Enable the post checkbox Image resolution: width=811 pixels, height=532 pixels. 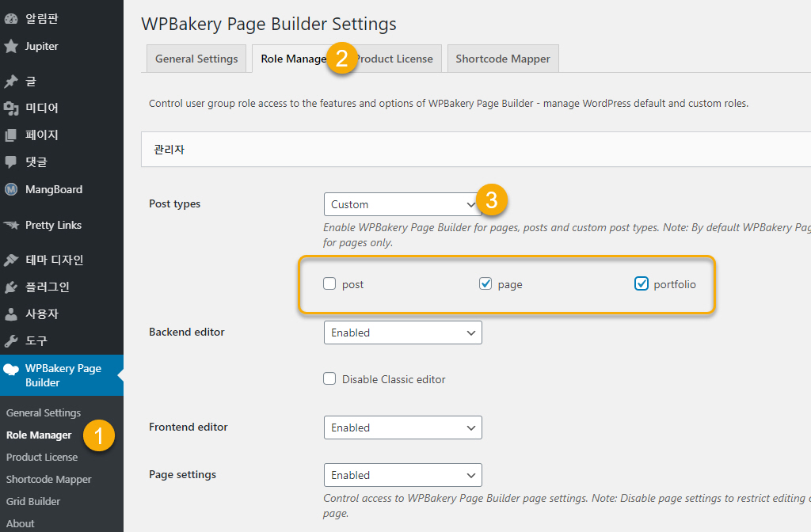[x=329, y=284]
